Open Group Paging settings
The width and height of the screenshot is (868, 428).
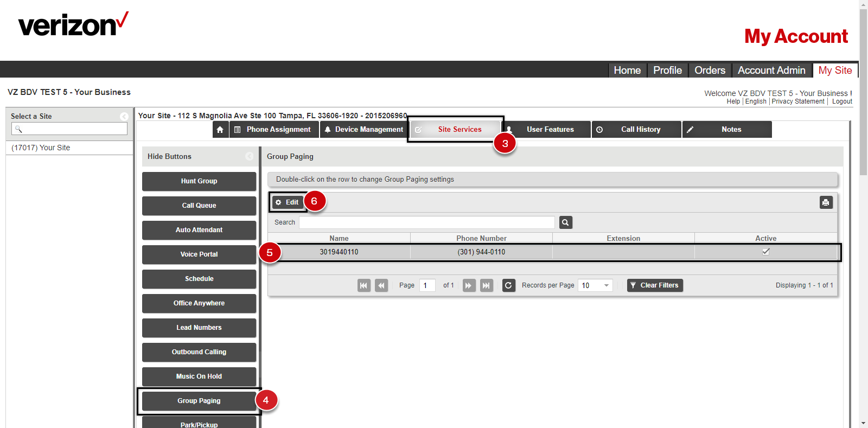[199, 401]
